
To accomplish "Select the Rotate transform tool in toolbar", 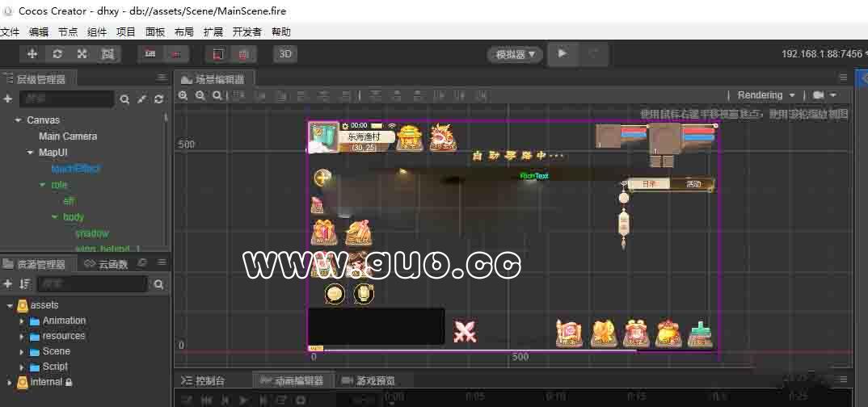I will [x=57, y=54].
